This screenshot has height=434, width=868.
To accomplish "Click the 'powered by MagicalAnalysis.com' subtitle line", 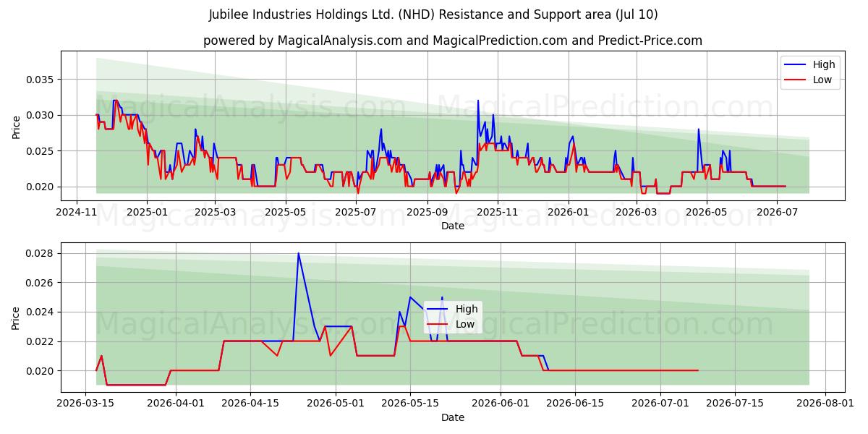I will pos(453,41).
